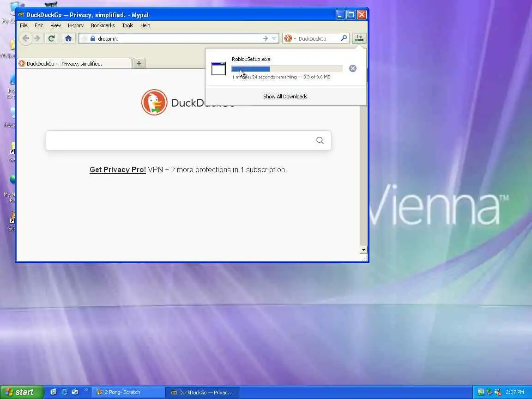Click the RobloxSetup.exe download progress bar

click(287, 69)
